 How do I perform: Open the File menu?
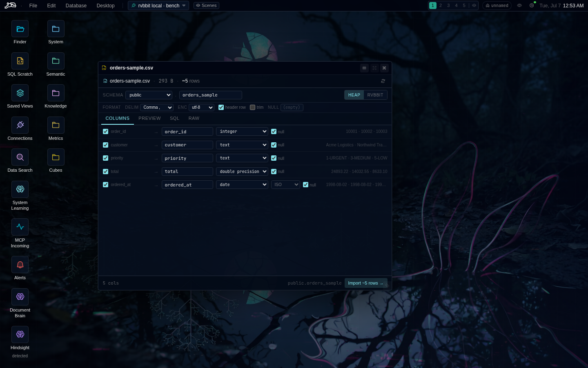[x=33, y=5]
